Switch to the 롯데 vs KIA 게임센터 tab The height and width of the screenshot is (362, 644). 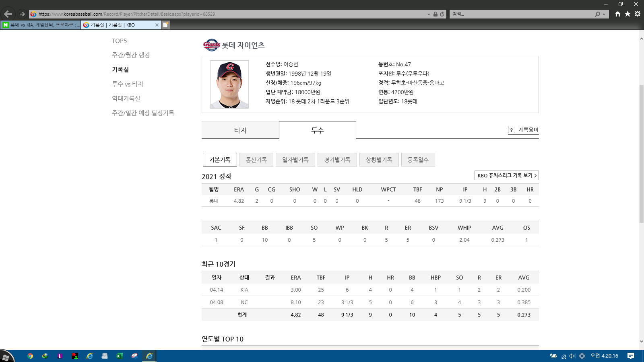pos(41,25)
